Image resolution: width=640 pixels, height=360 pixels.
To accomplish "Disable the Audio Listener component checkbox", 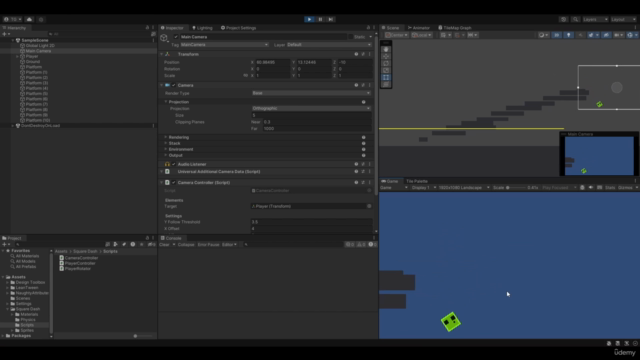I will pos(174,164).
